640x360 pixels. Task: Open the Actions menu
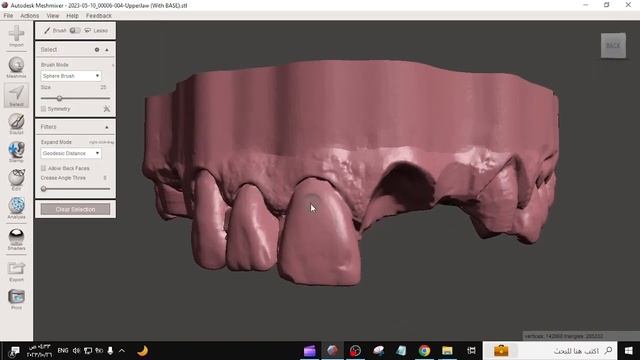point(30,16)
